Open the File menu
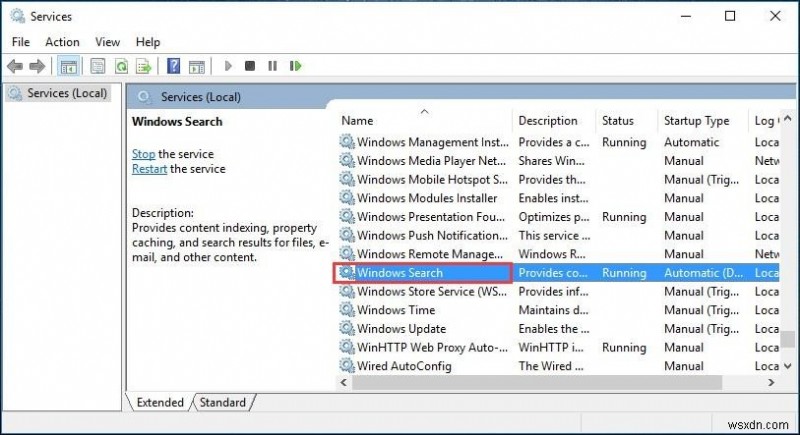The height and width of the screenshot is (435, 800). pyautogui.click(x=21, y=42)
